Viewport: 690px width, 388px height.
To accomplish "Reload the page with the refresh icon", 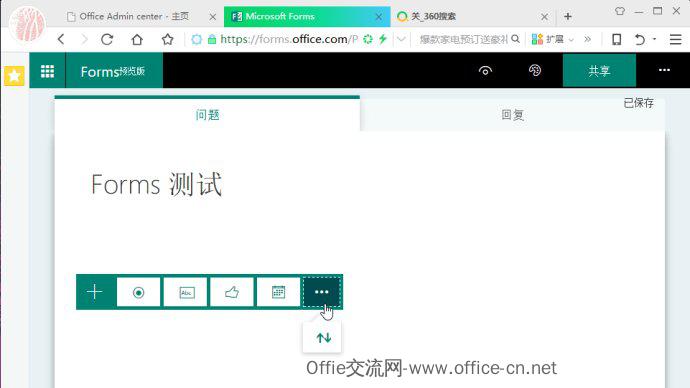I will [x=107, y=40].
